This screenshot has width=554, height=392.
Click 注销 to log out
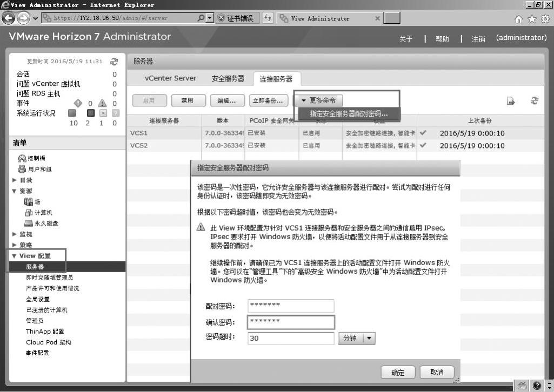pos(478,39)
